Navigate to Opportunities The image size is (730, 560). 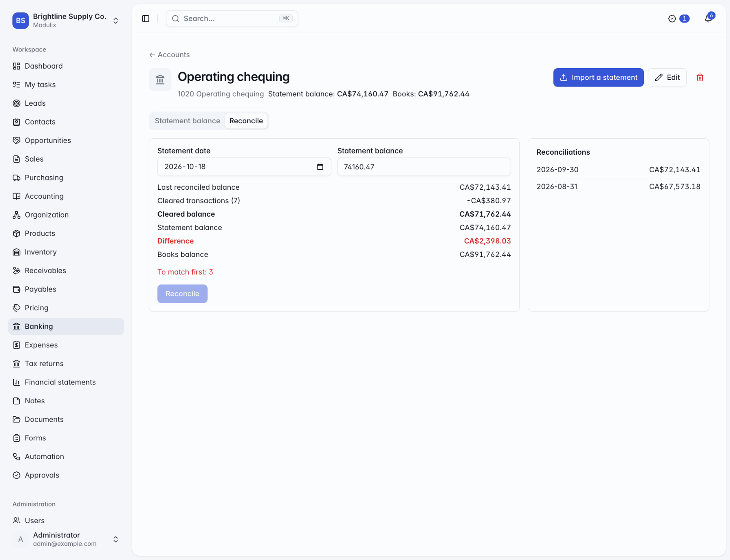66,140
